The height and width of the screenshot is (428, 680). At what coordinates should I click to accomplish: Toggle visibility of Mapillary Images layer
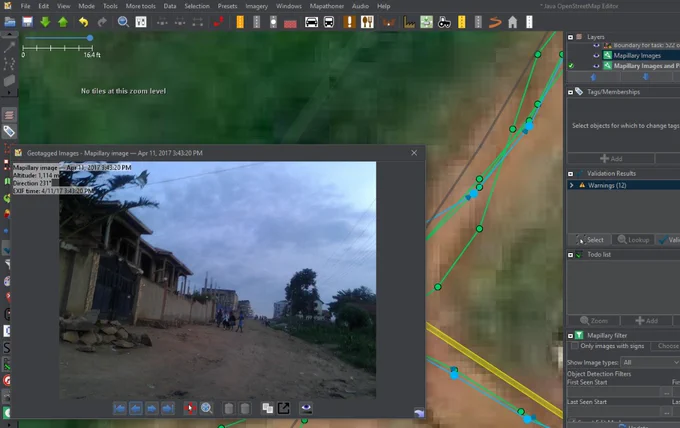click(596, 56)
